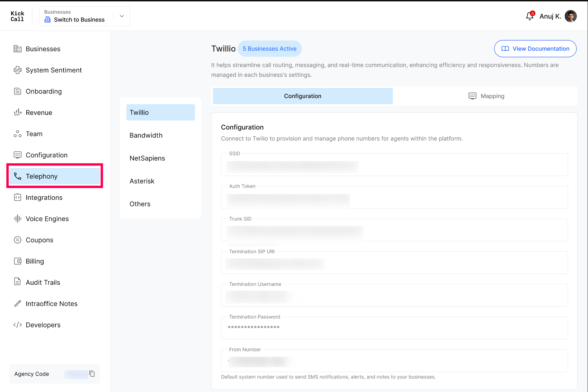Click the System Sentiment icon
Screen dimensions: 588x392
pyautogui.click(x=17, y=70)
